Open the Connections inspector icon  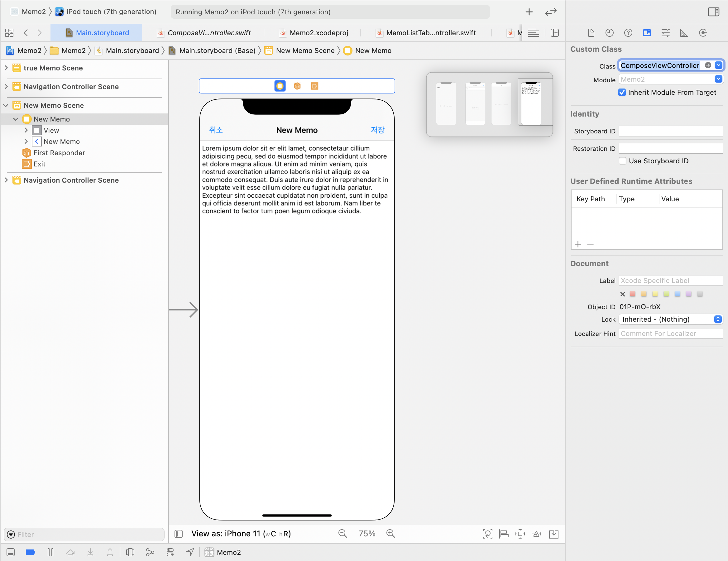[x=703, y=33]
